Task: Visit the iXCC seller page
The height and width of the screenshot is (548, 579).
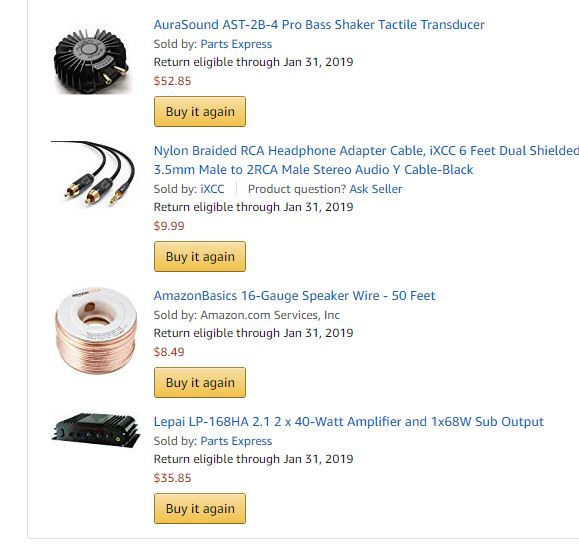Action: coord(212,189)
